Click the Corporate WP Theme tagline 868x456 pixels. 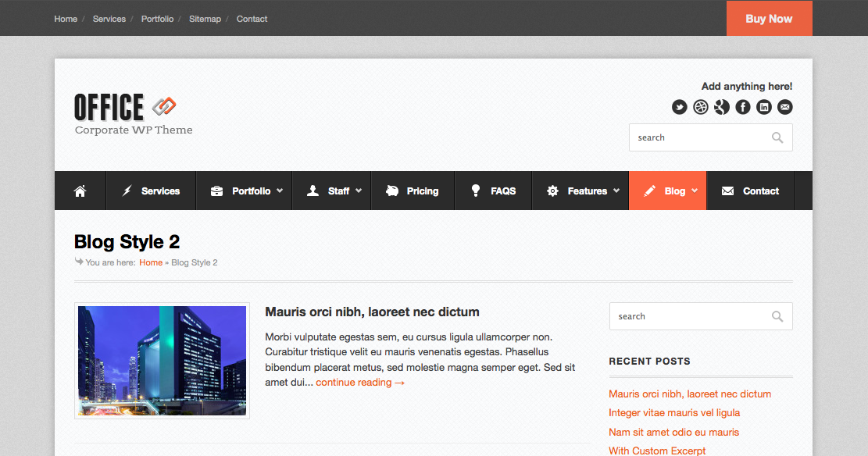134,130
